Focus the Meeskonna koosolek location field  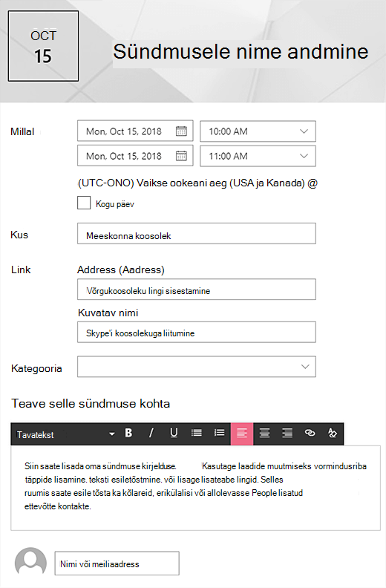[x=197, y=234]
